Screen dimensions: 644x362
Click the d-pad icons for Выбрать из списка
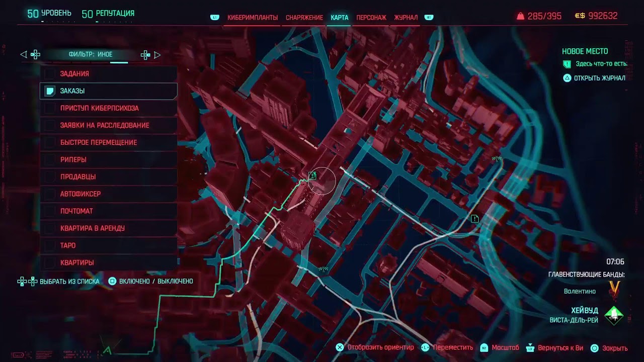tap(27, 281)
